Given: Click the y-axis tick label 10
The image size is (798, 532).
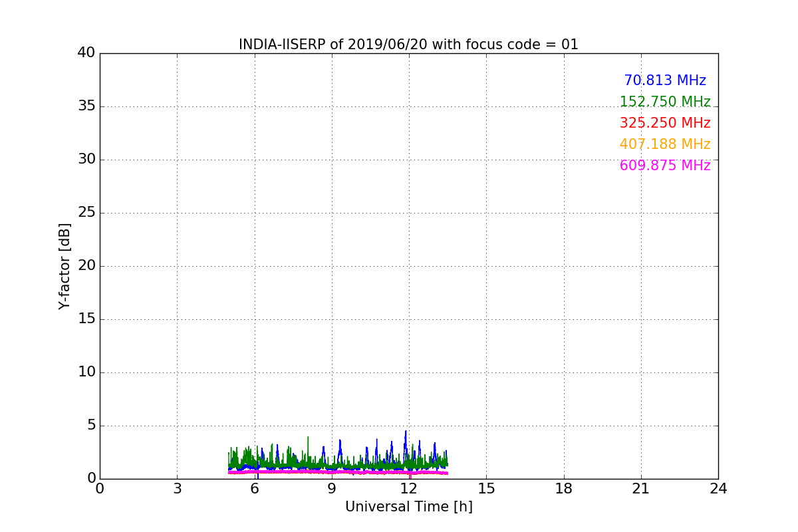Looking at the screenshot, I should [x=86, y=372].
